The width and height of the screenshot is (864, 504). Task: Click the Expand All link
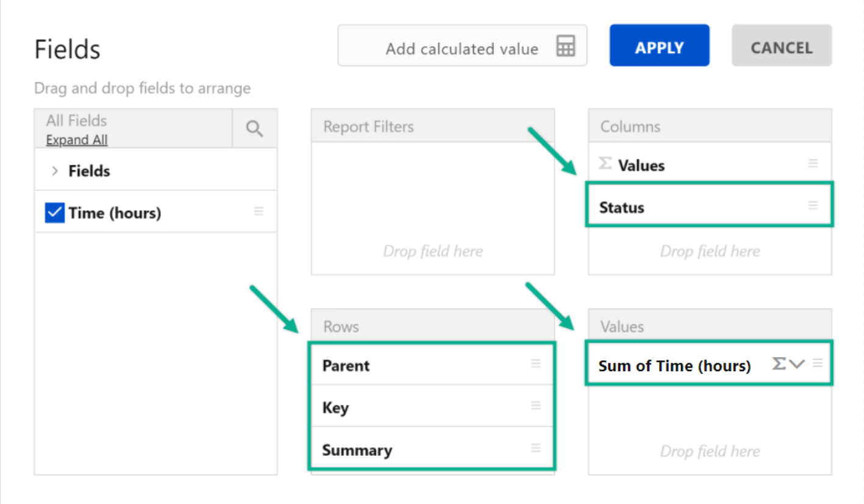77,140
